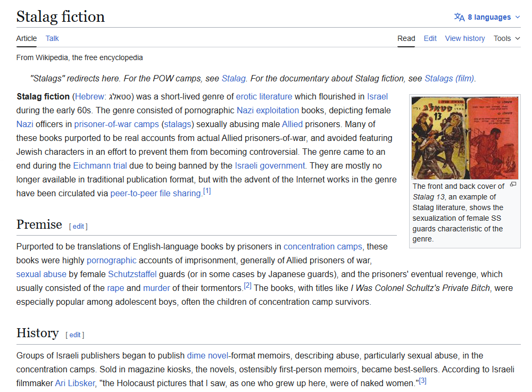Viewport: 532px width, 392px height.
Task: Follow the Israeli government link
Action: click(270, 166)
